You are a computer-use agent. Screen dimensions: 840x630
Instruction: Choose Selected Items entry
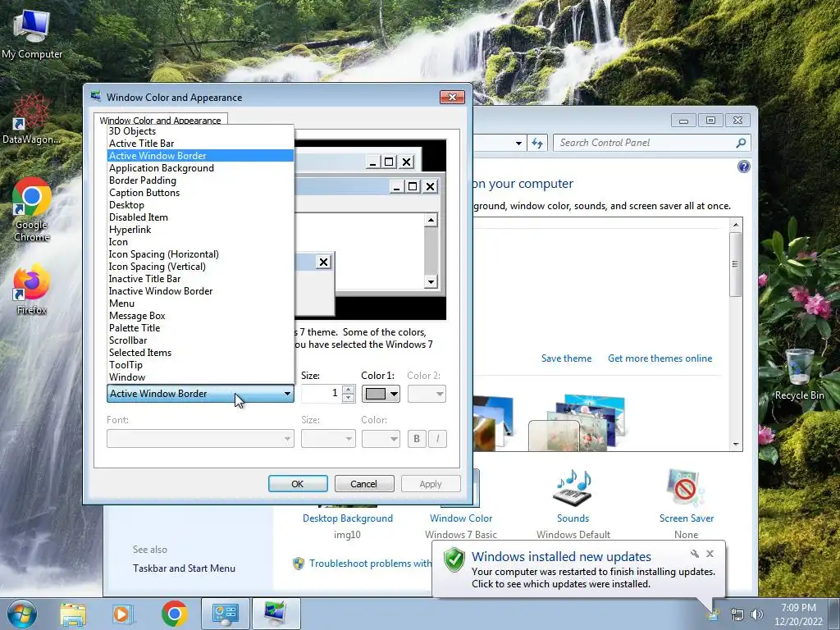[200, 353]
